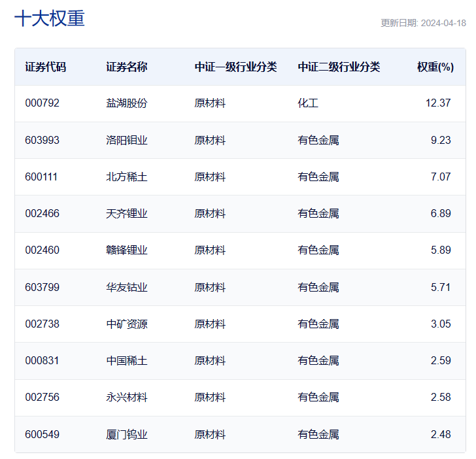Click 原材料 in the 北方稀土 row
This screenshot has height=459, width=476.
[210, 177]
